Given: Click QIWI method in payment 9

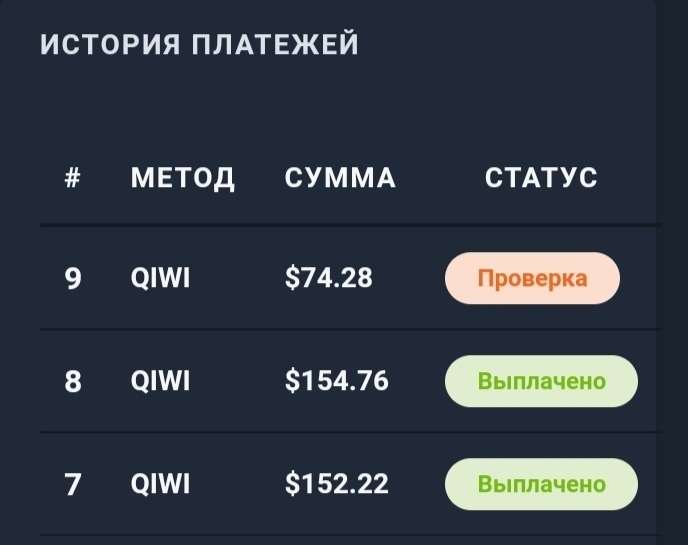Looking at the screenshot, I should [160, 278].
